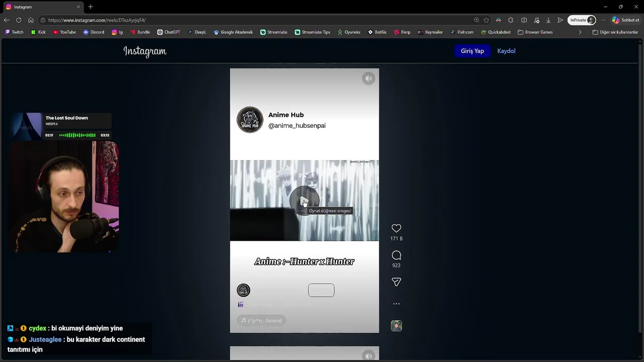This screenshot has width=644, height=362.
Task: Open the Extensions puzzle icon
Action: click(x=511, y=20)
